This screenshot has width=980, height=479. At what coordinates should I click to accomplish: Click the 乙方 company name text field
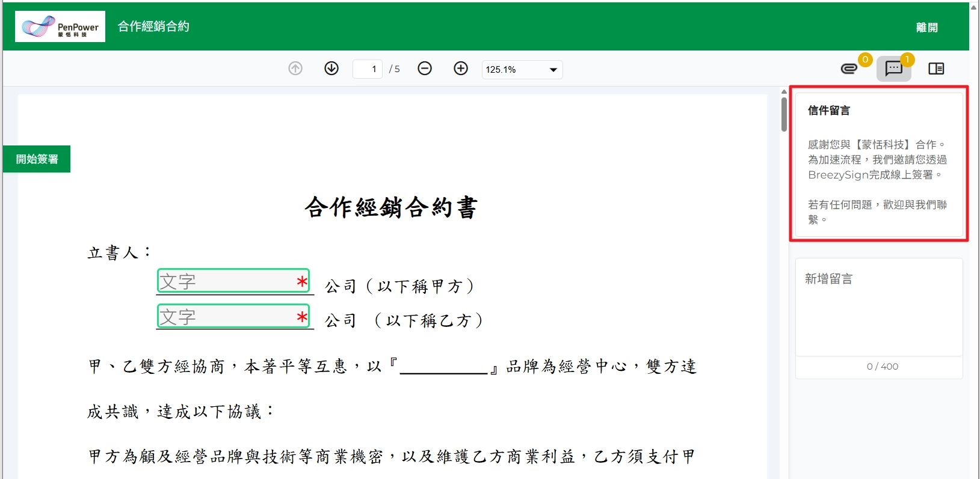click(x=233, y=316)
